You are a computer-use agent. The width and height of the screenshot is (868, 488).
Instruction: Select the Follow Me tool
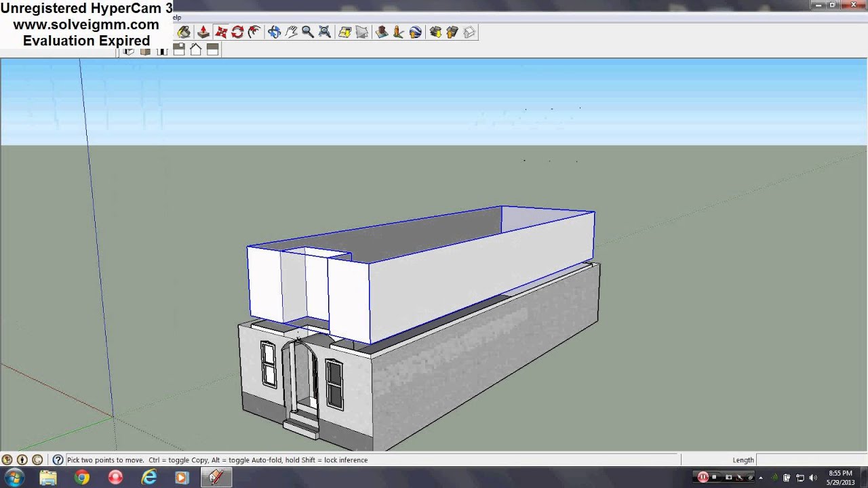(254, 32)
